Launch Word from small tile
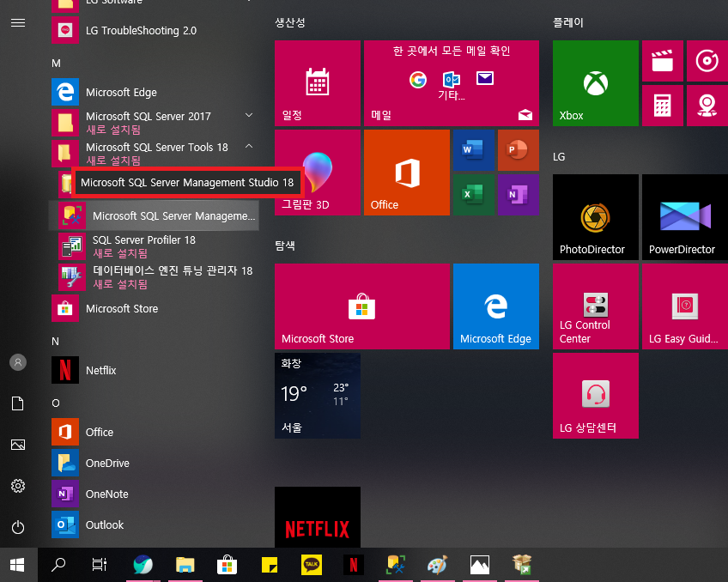The width and height of the screenshot is (728, 582). coord(474,150)
